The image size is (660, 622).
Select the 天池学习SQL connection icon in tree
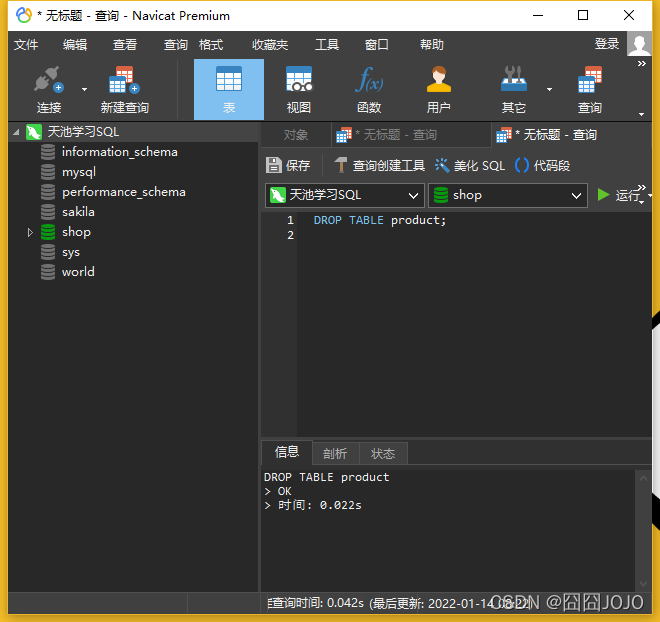click(34, 132)
